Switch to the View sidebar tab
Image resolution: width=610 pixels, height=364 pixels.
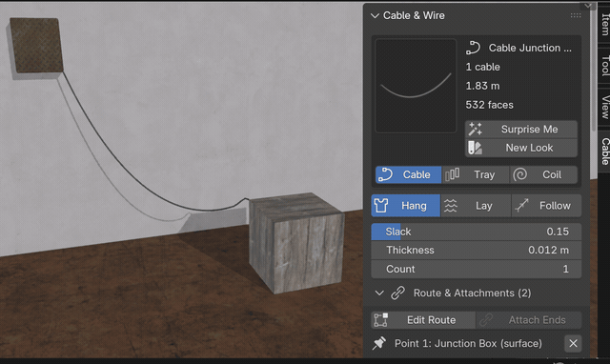click(x=604, y=107)
